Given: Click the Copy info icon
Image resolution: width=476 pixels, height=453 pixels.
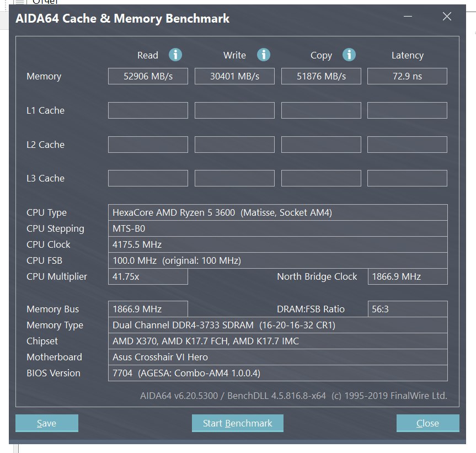Looking at the screenshot, I should 349,55.
